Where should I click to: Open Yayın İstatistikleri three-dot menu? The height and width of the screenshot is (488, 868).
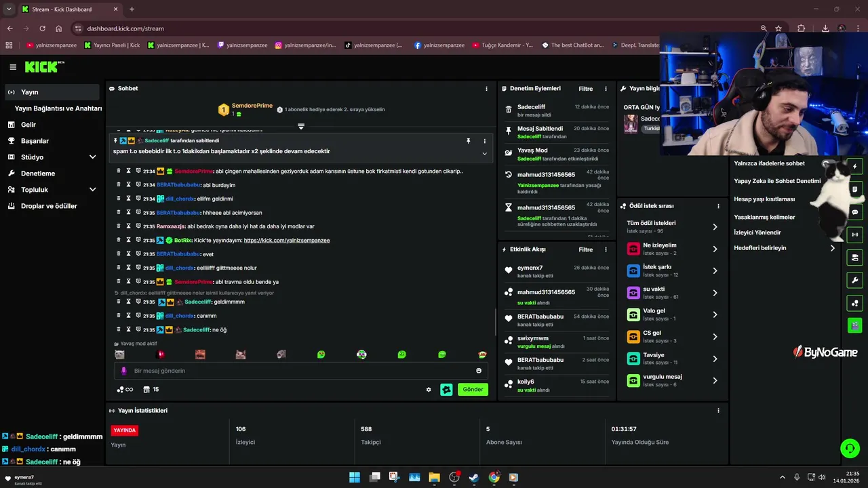pyautogui.click(x=718, y=411)
